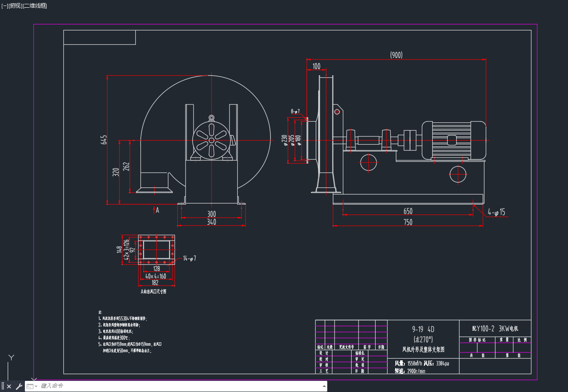Click the command line drag grip handle
Screen dimensions: 568x392
coord(3,386)
